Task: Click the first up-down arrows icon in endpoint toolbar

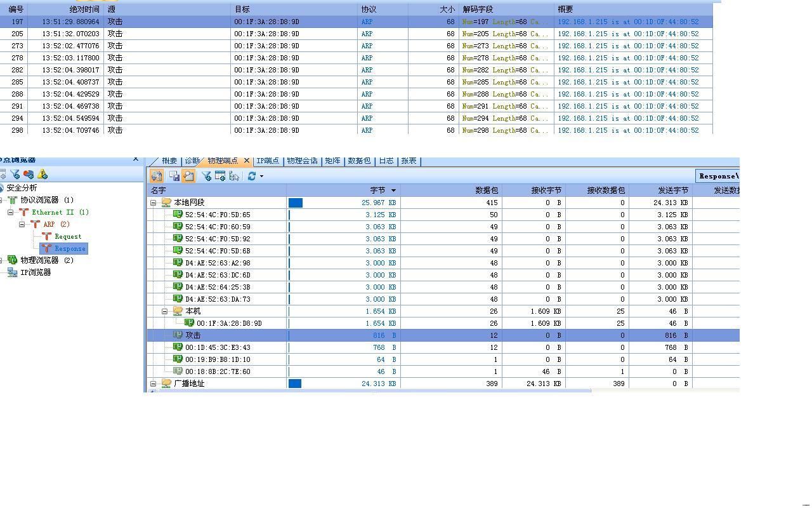Action: (x=157, y=177)
